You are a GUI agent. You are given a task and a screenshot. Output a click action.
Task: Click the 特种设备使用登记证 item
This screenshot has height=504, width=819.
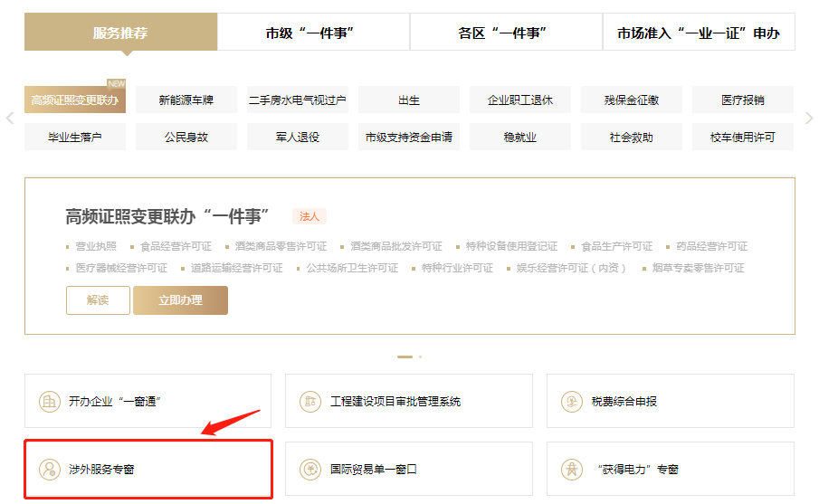[511, 246]
